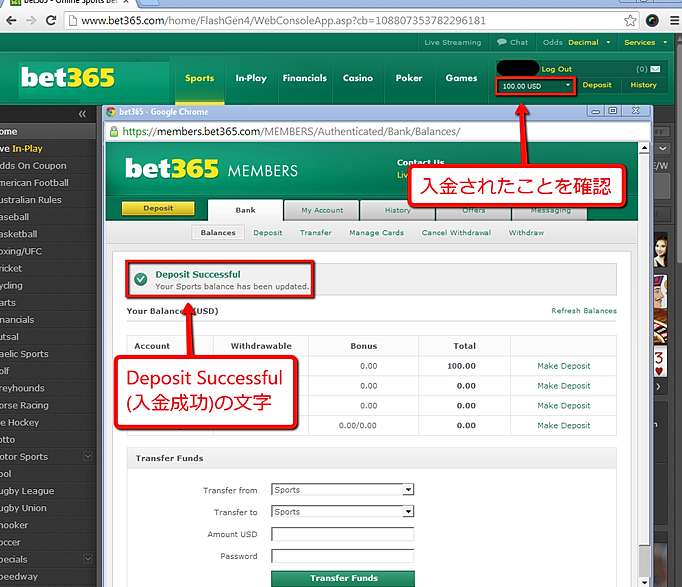Click Deposit link in top header
The height and width of the screenshot is (587, 682).
[x=597, y=85]
